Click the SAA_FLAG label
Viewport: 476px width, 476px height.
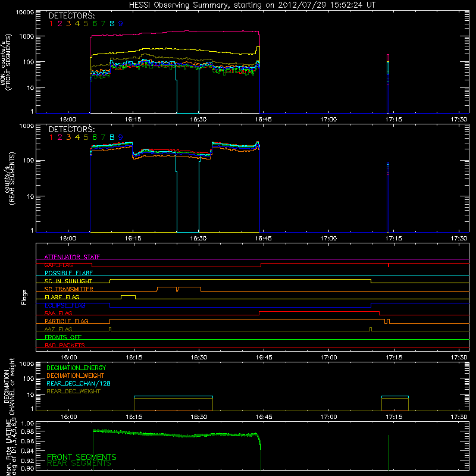[58, 313]
